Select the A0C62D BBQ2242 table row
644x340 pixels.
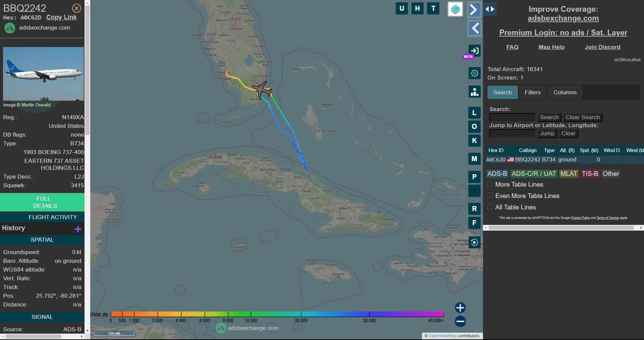click(x=565, y=159)
